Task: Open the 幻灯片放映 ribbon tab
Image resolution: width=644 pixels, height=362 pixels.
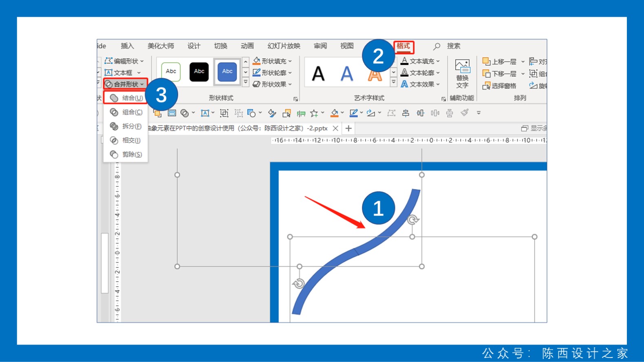Action: click(284, 46)
